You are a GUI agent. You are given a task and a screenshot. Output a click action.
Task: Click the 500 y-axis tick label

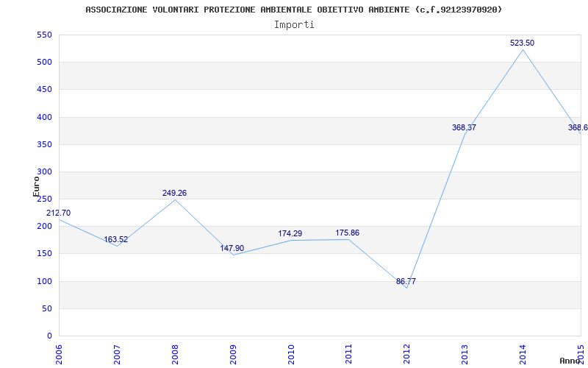[44, 62]
